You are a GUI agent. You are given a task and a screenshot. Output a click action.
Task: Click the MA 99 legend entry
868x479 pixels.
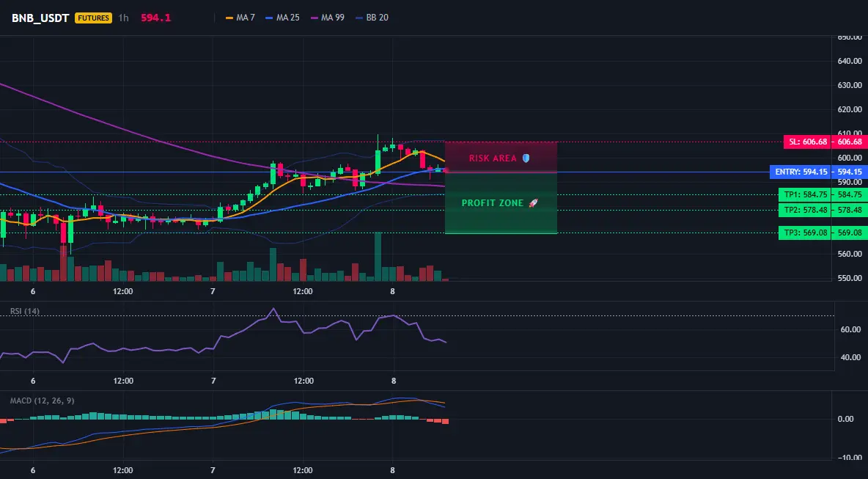[x=327, y=18]
